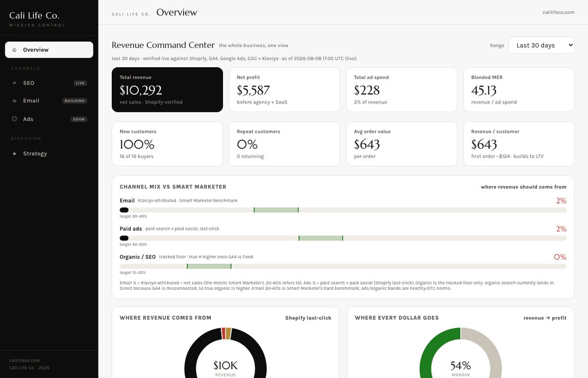
Task: Click the Organic / SEO 0% value
Action: tap(560, 257)
